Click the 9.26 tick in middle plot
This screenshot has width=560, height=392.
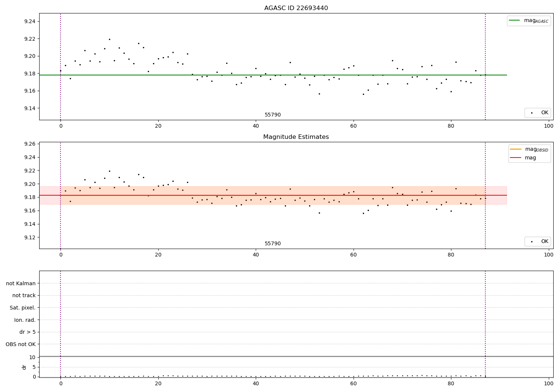point(29,144)
